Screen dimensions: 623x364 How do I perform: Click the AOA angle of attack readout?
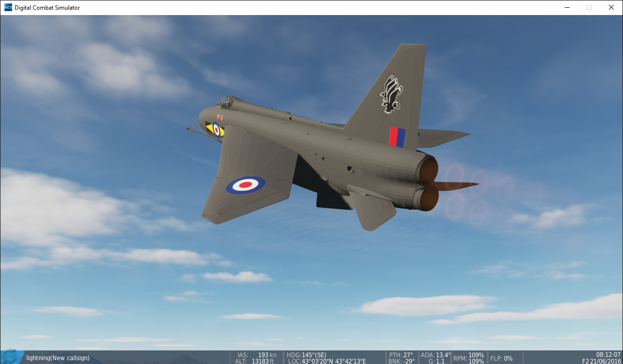pyautogui.click(x=435, y=355)
